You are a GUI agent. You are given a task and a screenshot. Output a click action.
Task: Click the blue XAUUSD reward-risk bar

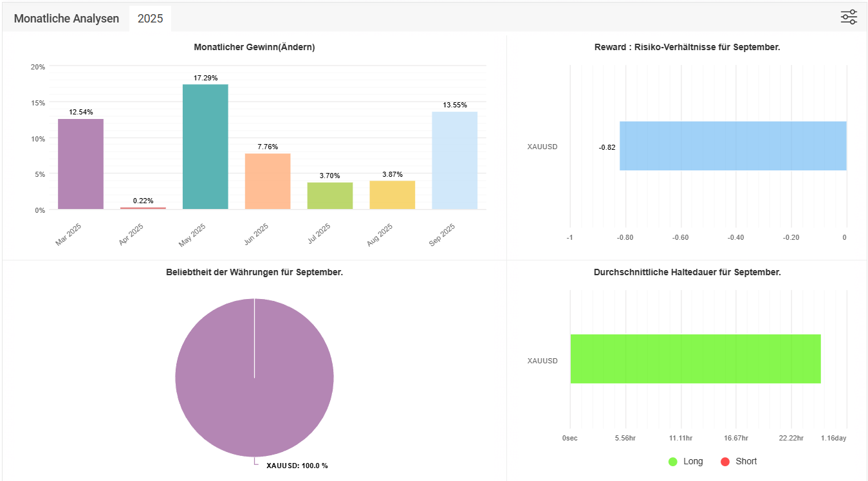point(732,146)
